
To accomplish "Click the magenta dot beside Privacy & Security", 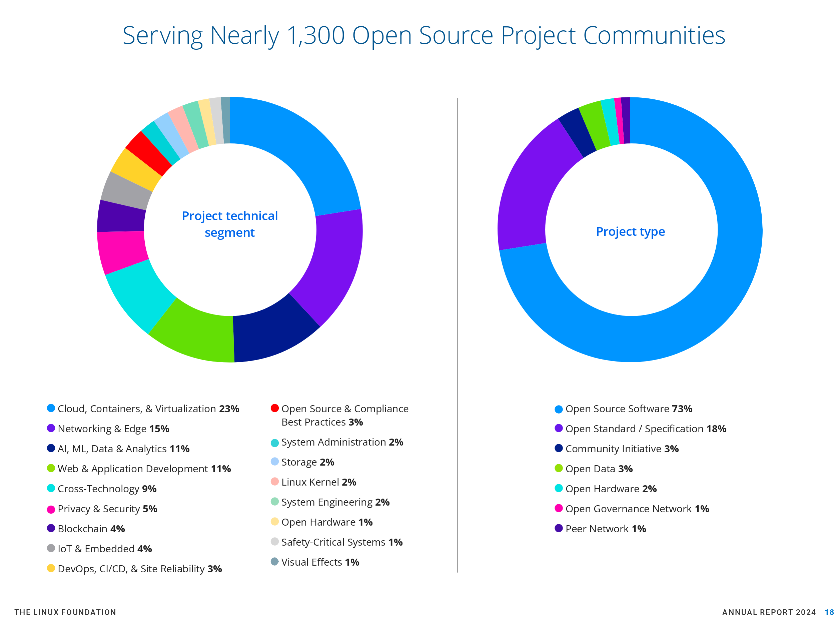I will [51, 509].
